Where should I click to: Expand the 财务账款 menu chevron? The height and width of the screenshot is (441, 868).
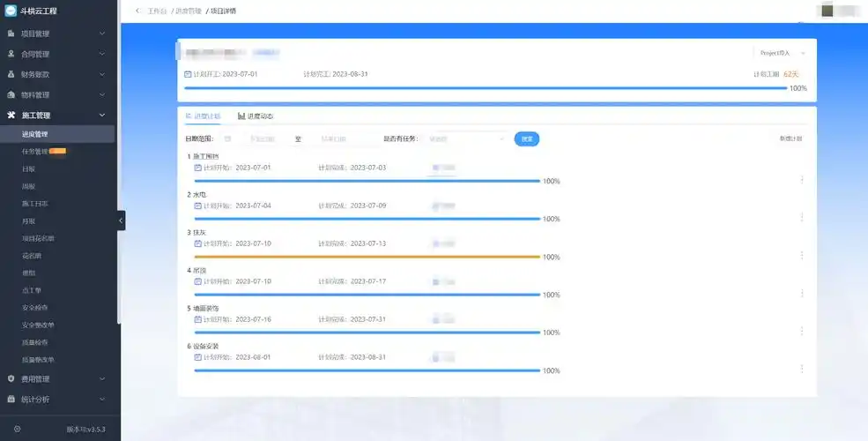tap(102, 74)
